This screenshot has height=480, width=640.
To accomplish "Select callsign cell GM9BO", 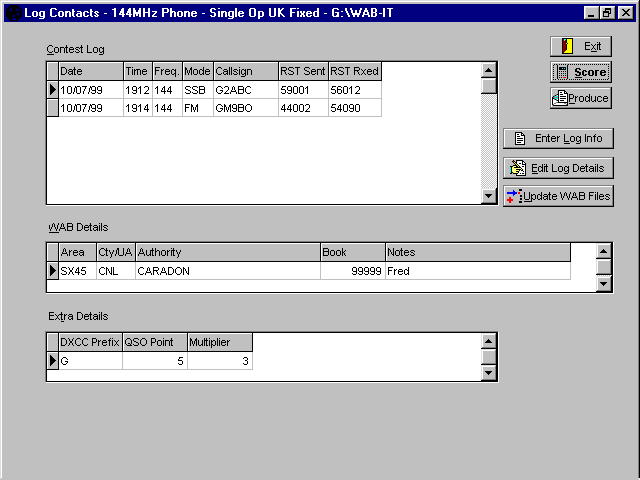I will coord(246,108).
